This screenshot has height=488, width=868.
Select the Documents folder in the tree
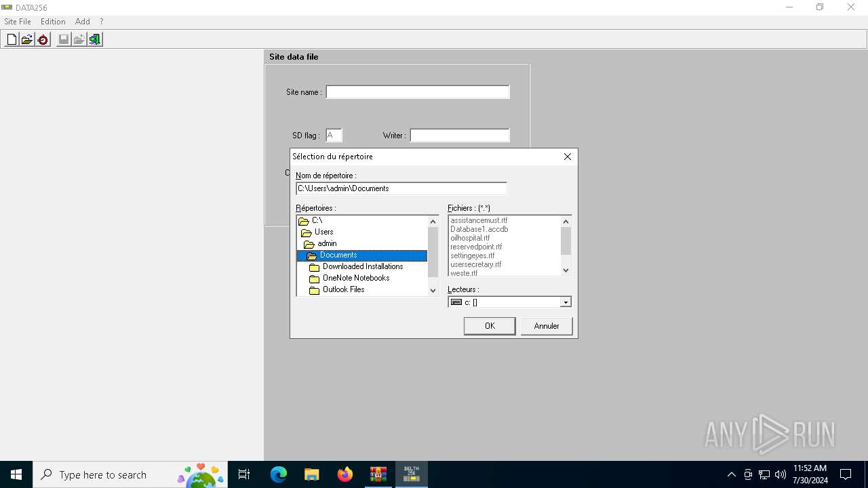tap(362, 255)
